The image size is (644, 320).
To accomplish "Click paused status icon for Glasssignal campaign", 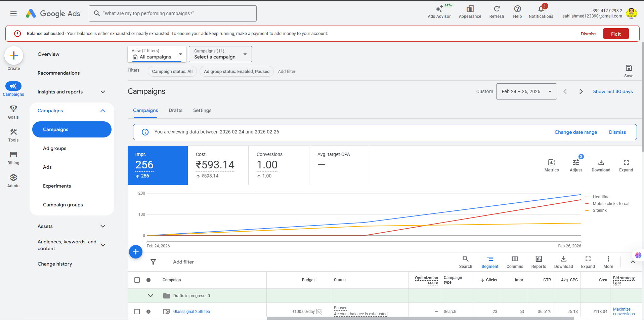I will click(x=148, y=312).
